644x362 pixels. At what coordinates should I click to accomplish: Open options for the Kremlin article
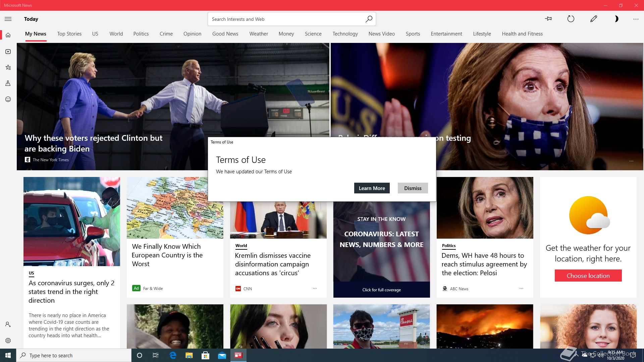tap(315, 288)
